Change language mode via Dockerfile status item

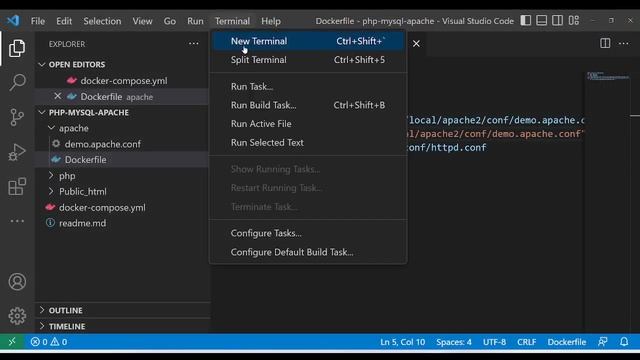coord(567,342)
